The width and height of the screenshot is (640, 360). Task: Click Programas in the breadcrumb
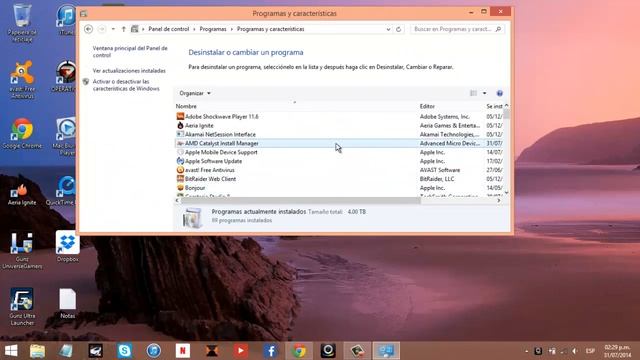pos(213,29)
